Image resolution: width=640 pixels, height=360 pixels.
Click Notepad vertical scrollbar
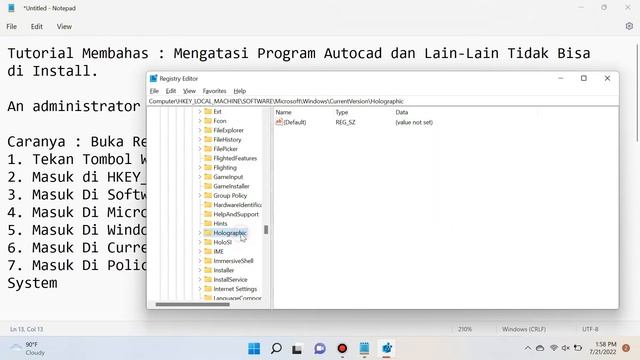[x=638, y=94]
